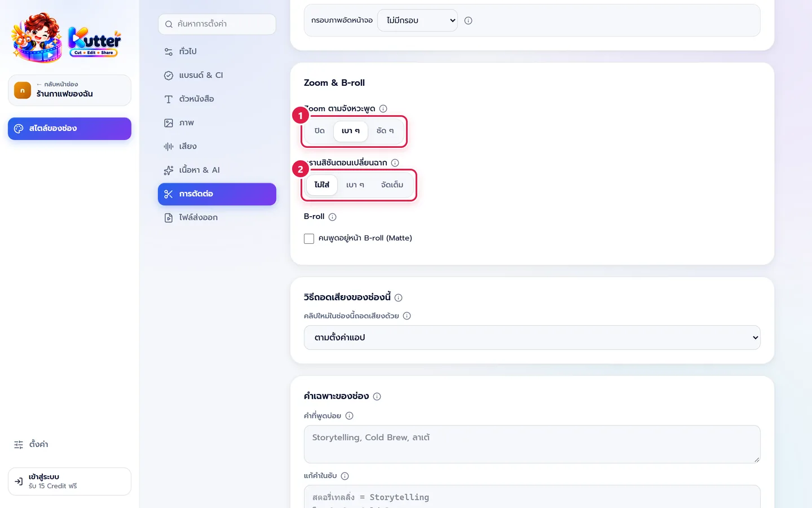Click the orange channel avatar icon

23,90
